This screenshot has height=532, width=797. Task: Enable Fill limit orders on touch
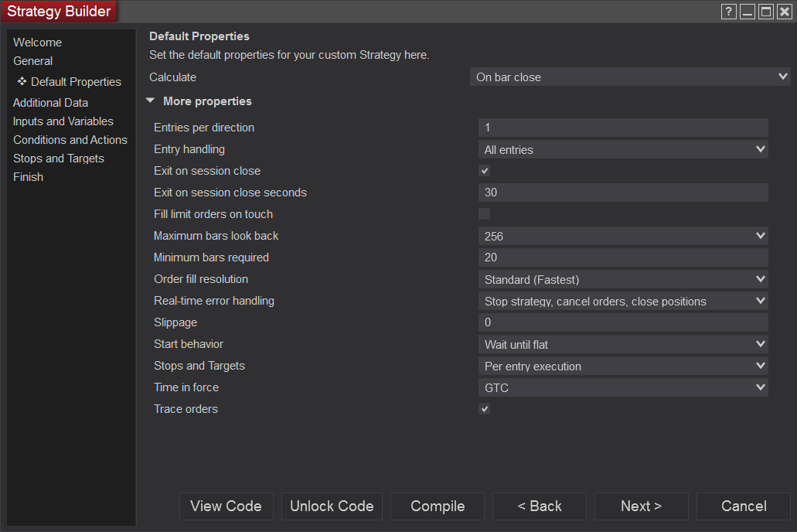(485, 214)
